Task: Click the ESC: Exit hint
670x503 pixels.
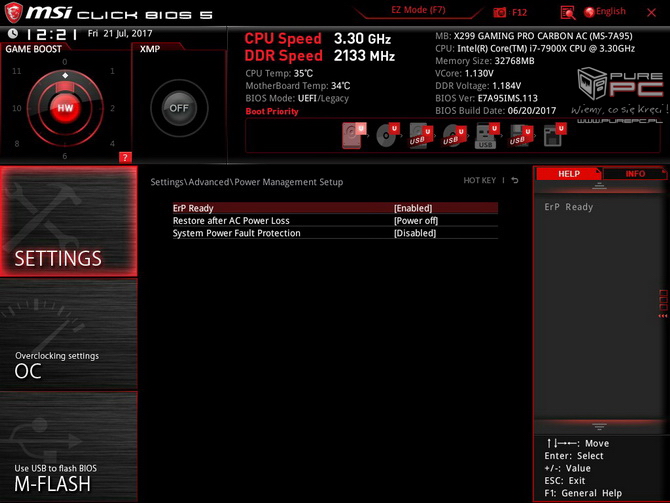Action: click(564, 480)
